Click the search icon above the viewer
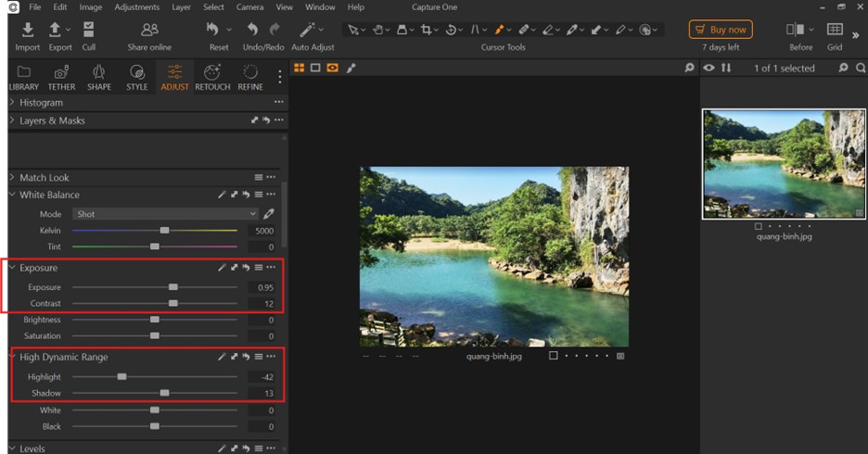 click(689, 68)
